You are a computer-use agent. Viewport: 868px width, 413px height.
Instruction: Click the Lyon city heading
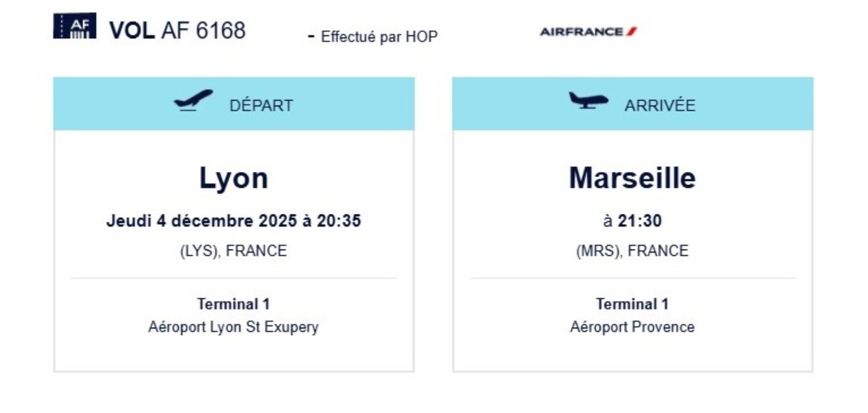234,178
